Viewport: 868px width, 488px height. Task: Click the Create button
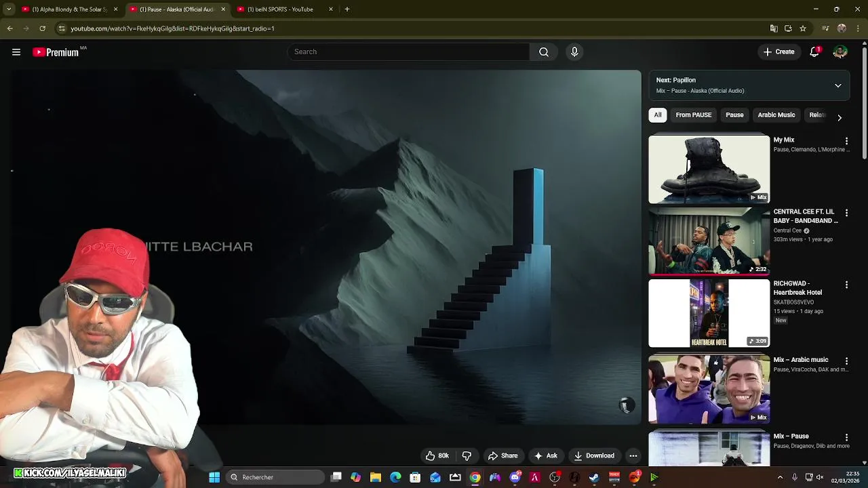[x=778, y=52]
